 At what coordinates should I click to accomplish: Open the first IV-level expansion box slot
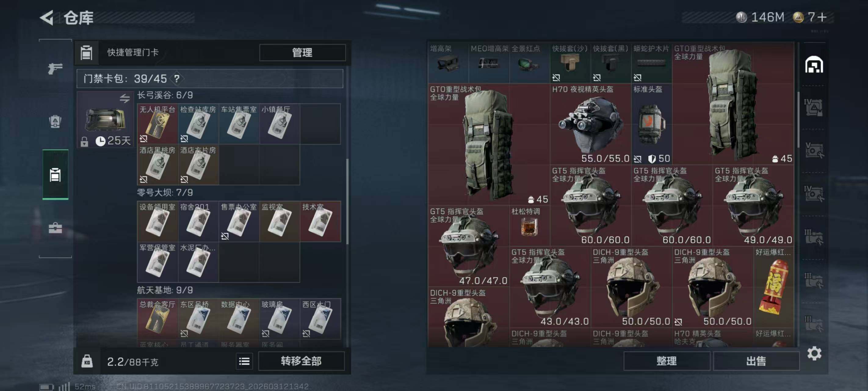point(813,108)
